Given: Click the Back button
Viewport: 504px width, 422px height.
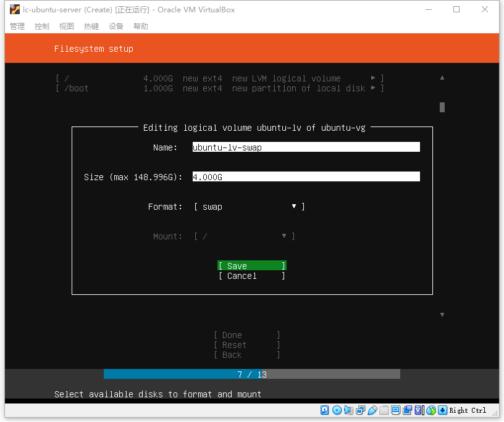Looking at the screenshot, I should (x=247, y=355).
